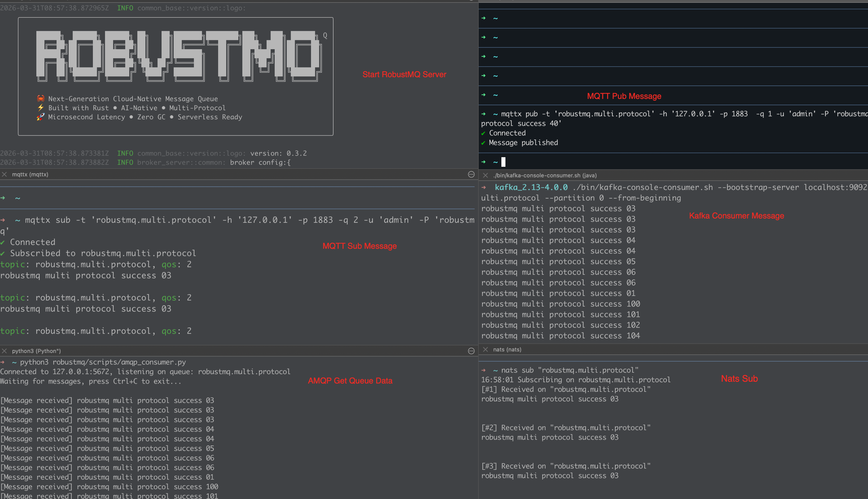Open the python3 pane options menu icon
Image resolution: width=868 pixels, height=499 pixels.
click(471, 351)
